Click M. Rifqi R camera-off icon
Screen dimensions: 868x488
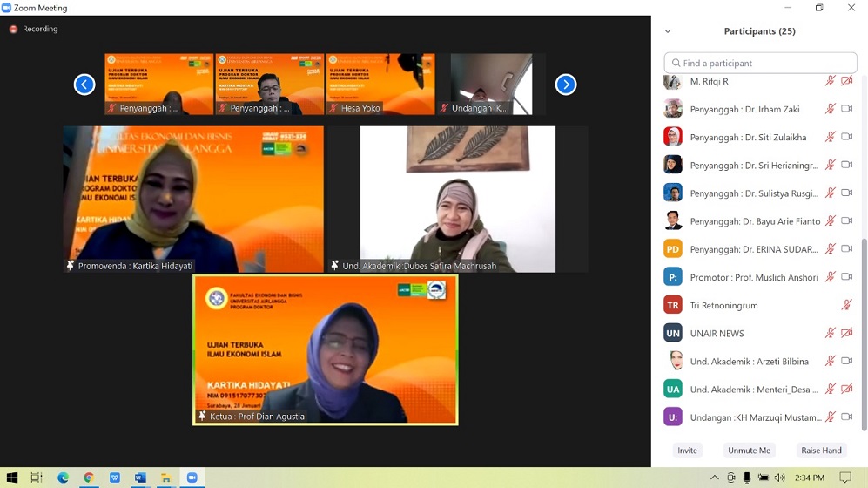(x=846, y=81)
